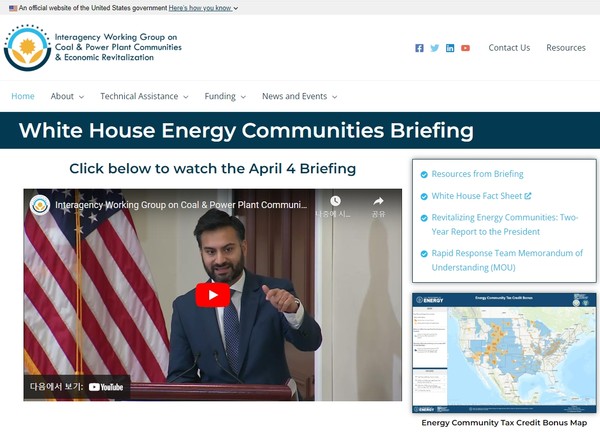Viewport: 600px width, 432px height.
Task: Open the Funding dropdown menu
Action: [x=225, y=97]
